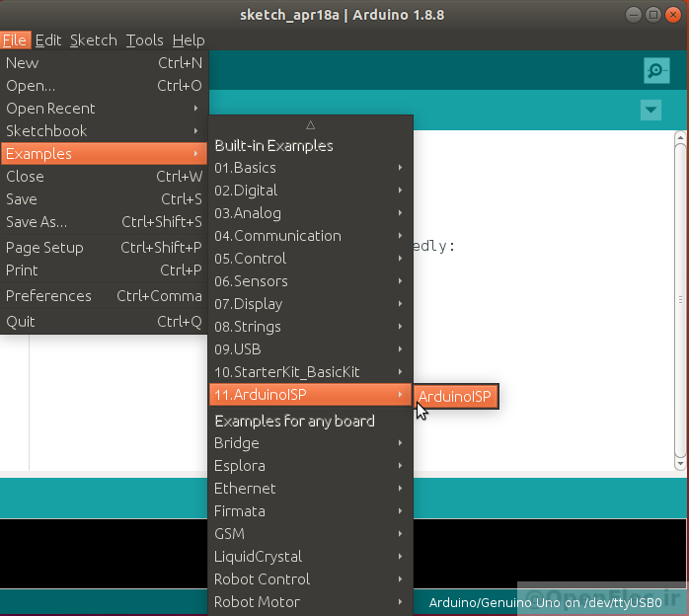This screenshot has height=616, width=689.
Task: Open Page Setup
Action: [x=105, y=248]
